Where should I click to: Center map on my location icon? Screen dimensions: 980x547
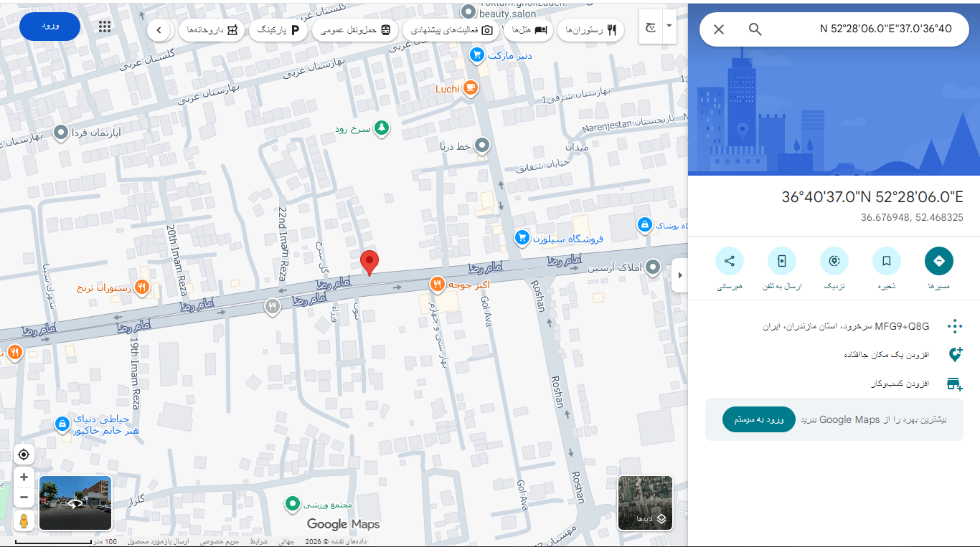[x=24, y=455]
